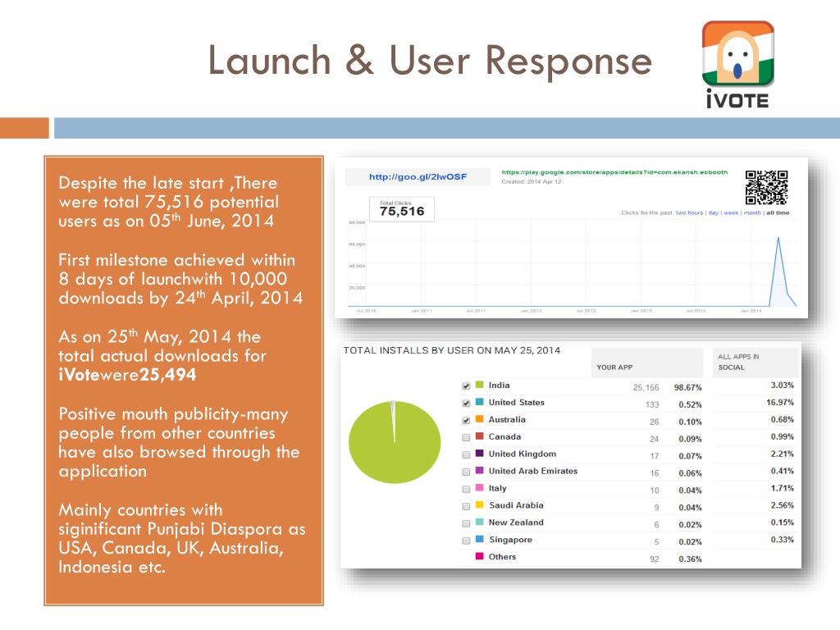Click Australia's orange color swatch
The image size is (840, 630).
tap(479, 419)
